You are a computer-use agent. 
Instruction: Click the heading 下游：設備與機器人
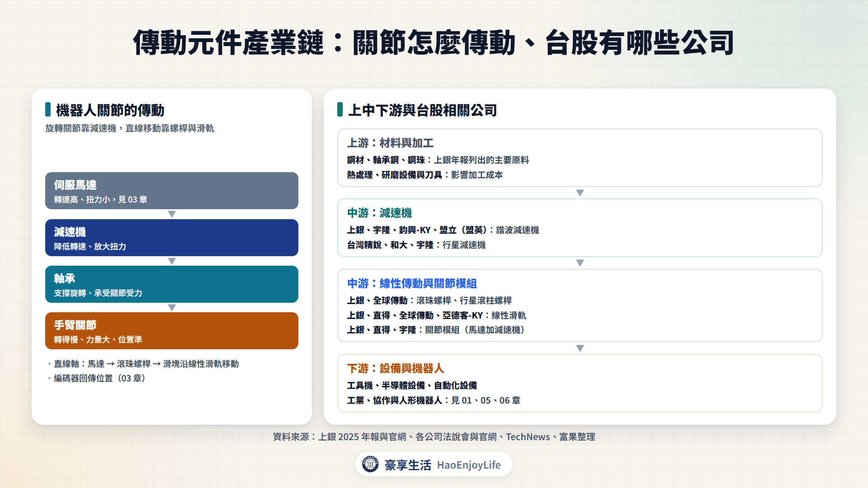[x=396, y=368]
